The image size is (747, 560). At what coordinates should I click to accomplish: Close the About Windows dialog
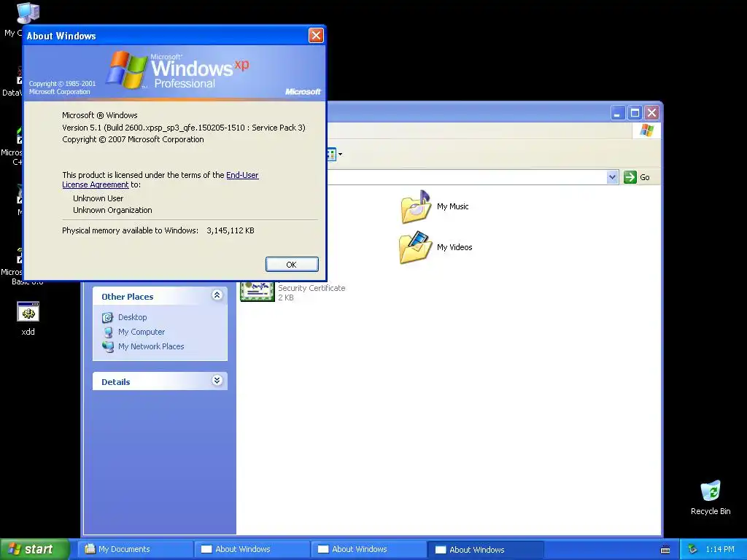coord(316,35)
